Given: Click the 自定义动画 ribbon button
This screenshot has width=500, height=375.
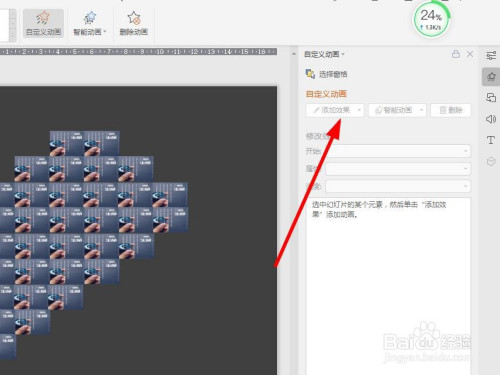Looking at the screenshot, I should 43,23.
